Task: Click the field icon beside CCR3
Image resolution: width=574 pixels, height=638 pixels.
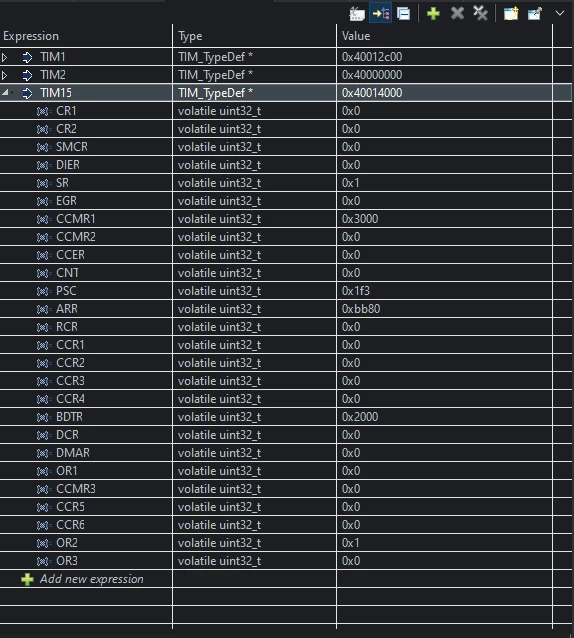Action: click(x=44, y=381)
